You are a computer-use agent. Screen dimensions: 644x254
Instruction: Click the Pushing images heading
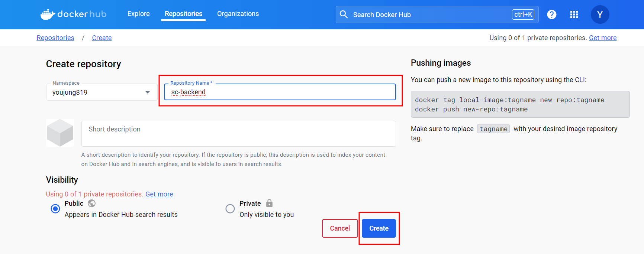(441, 63)
